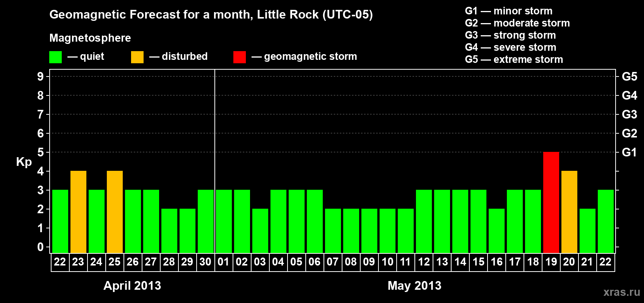Viewport: 644px width, 303px height.
Task: Click the 'G4 — severe storm' legend line
Action: pyautogui.click(x=511, y=47)
